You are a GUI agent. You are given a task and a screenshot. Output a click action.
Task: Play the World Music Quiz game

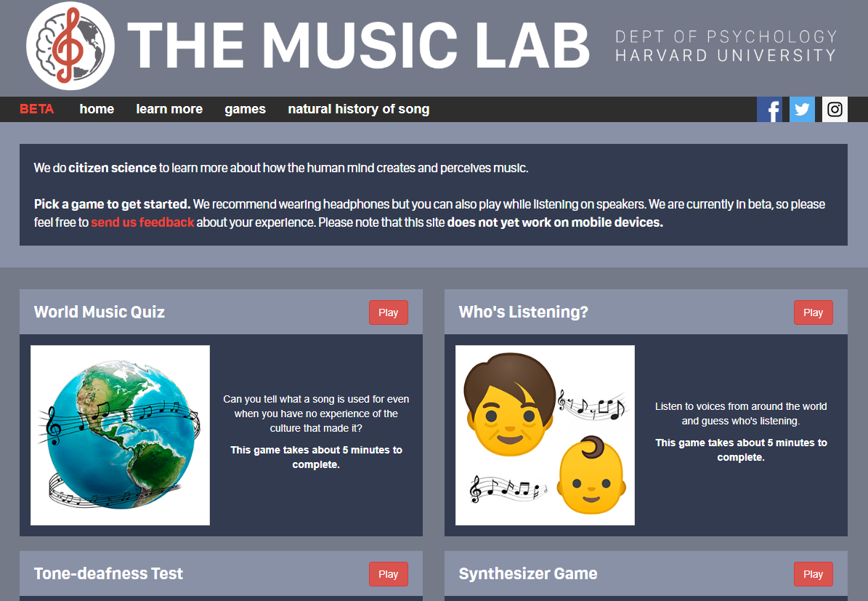tap(388, 312)
